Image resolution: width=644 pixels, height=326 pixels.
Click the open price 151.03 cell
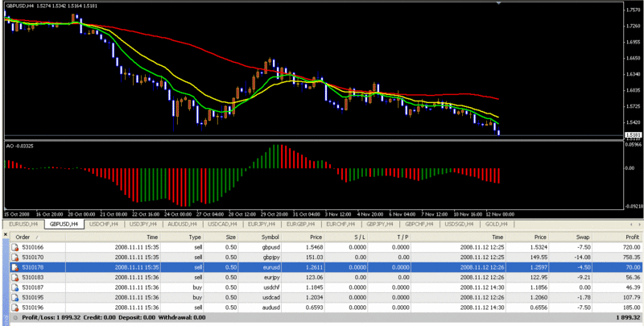tap(315, 258)
